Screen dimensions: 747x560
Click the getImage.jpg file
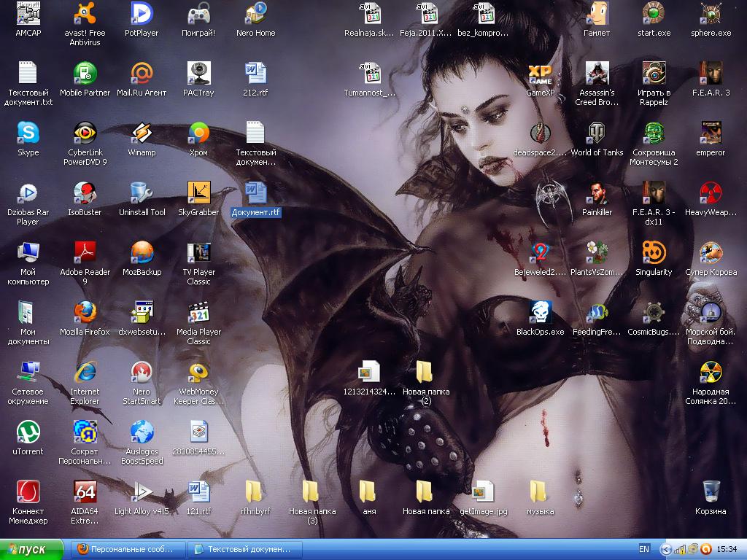pos(483,491)
